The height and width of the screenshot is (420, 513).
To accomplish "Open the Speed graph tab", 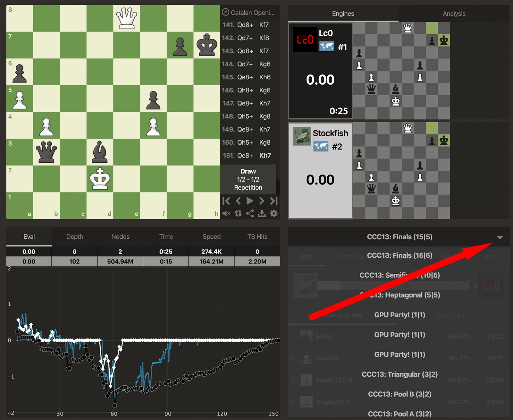I will (x=212, y=236).
